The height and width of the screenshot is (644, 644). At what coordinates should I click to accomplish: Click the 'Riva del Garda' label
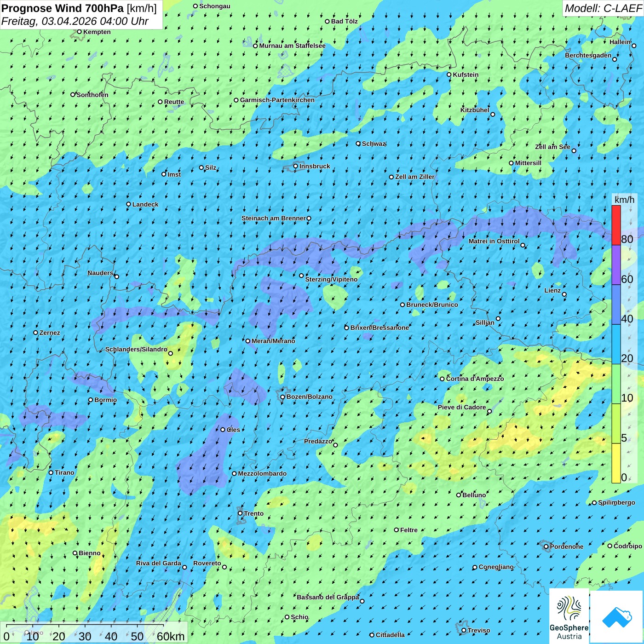coord(159,563)
